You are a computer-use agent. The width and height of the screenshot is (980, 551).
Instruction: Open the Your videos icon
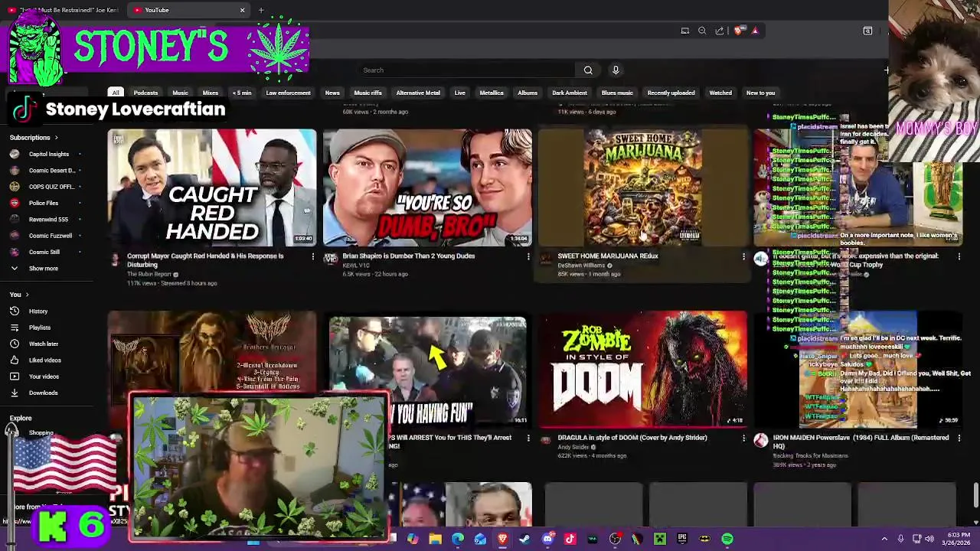[15, 377]
